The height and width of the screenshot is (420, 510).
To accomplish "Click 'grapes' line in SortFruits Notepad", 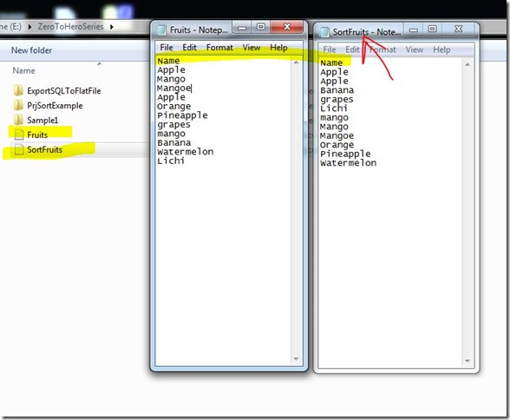I will tap(337, 99).
